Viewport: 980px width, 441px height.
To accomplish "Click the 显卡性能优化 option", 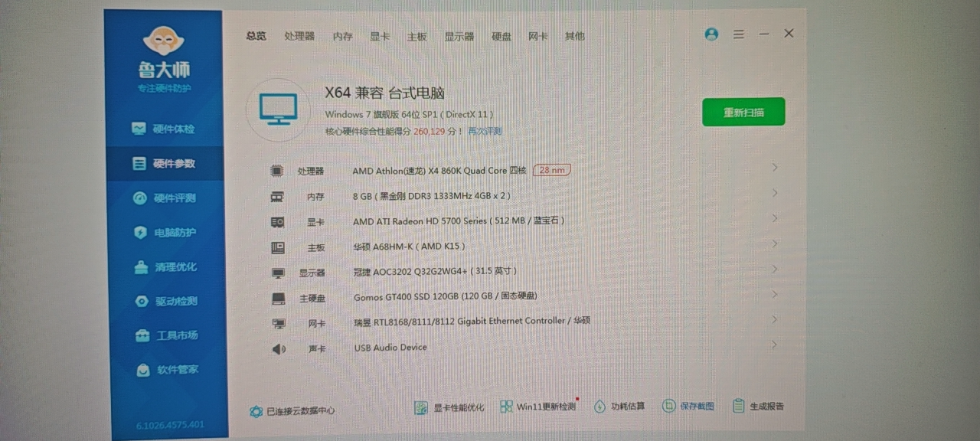I will click(449, 408).
